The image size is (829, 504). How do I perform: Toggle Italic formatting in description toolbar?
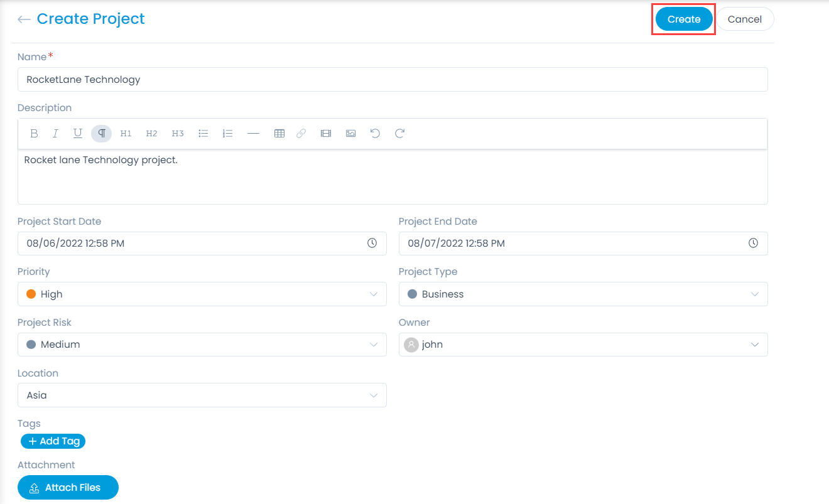(x=55, y=133)
